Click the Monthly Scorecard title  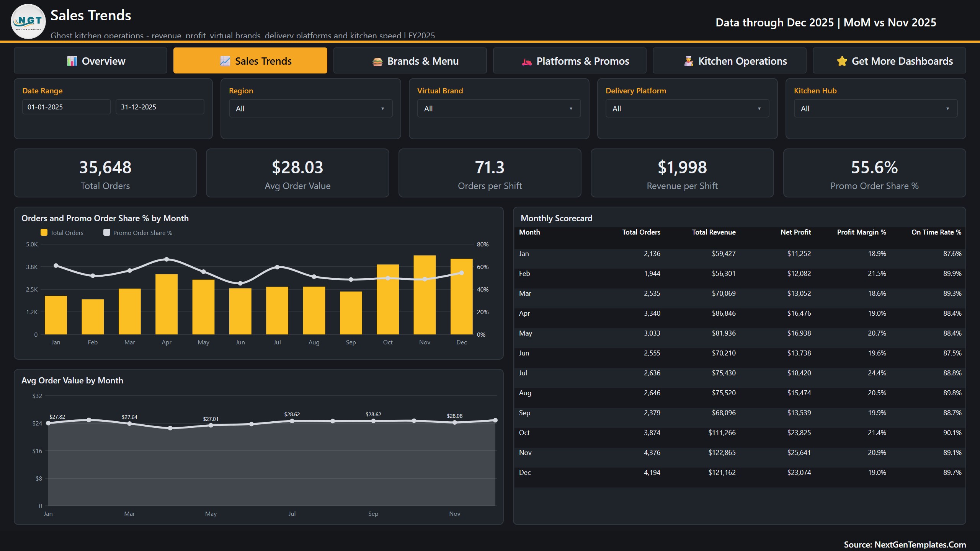(x=556, y=218)
